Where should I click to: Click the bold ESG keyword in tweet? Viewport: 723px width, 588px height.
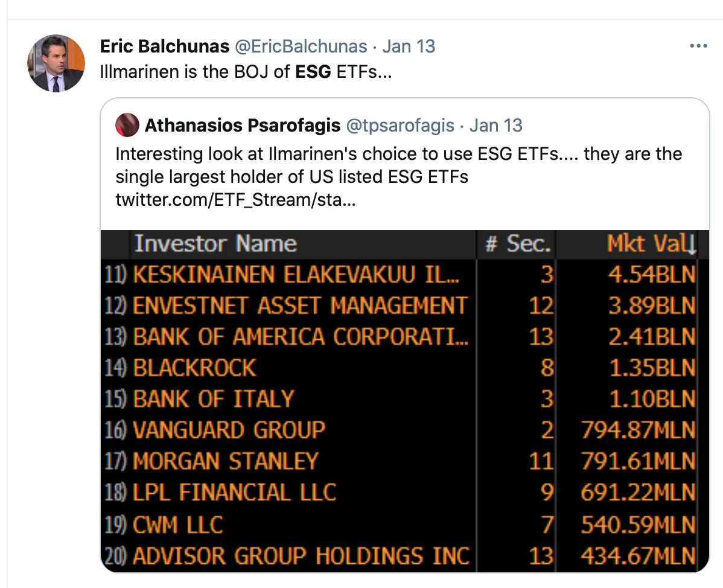click(x=313, y=72)
